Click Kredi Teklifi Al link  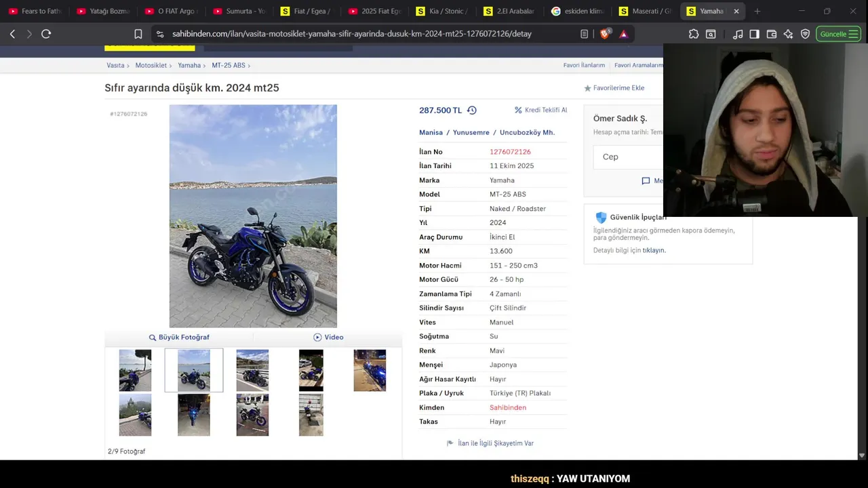pos(541,110)
